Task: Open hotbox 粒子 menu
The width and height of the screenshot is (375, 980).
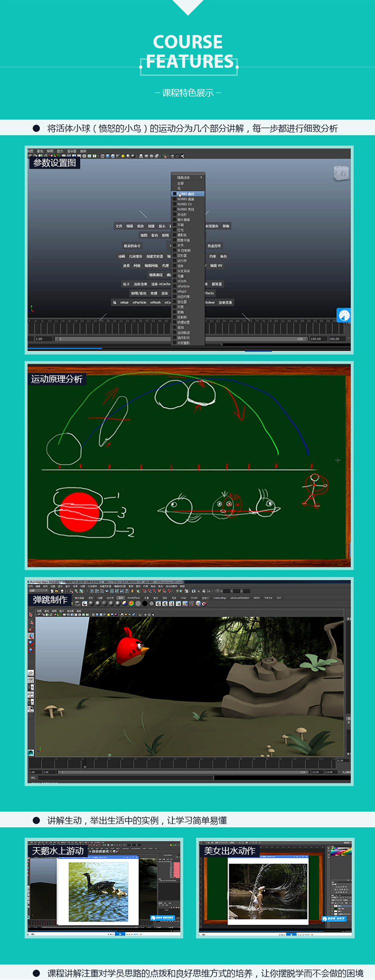Action: [x=126, y=284]
